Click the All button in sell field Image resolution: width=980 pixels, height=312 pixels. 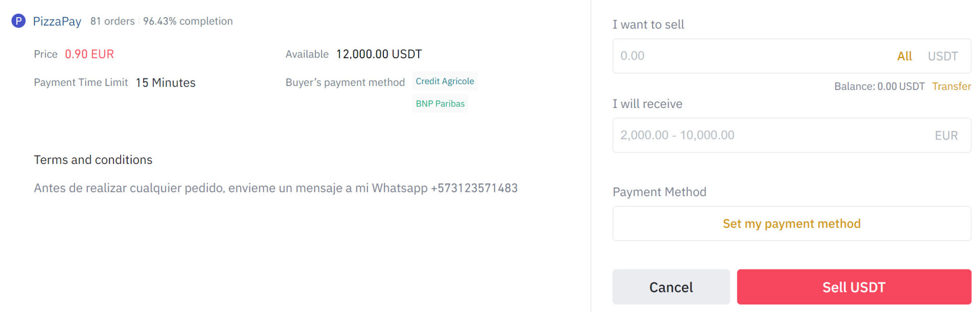(904, 56)
